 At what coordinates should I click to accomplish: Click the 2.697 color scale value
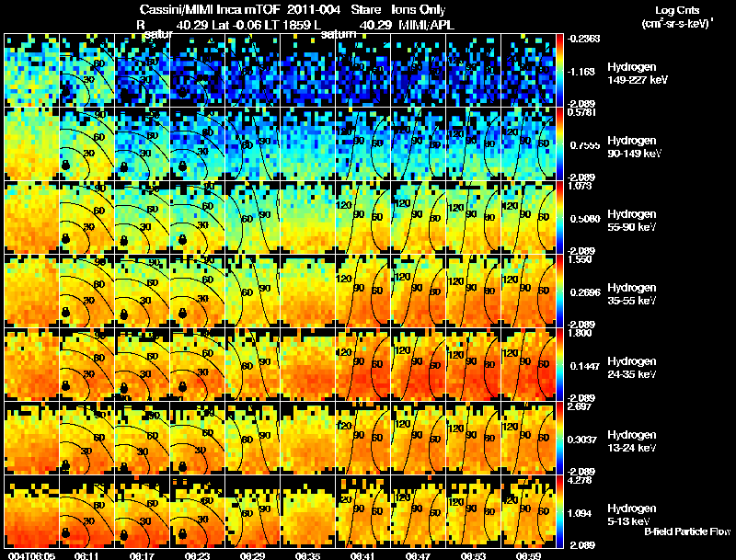tap(580, 406)
